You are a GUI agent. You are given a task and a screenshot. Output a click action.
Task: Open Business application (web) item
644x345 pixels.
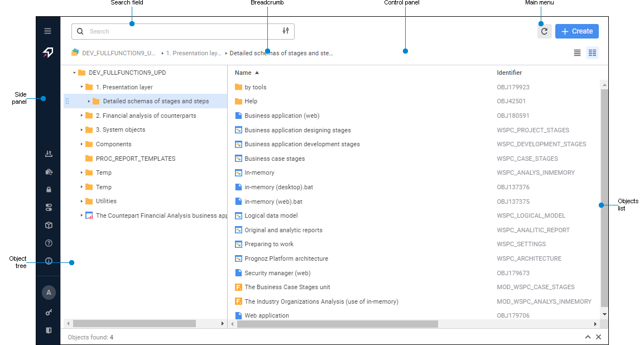(x=282, y=116)
